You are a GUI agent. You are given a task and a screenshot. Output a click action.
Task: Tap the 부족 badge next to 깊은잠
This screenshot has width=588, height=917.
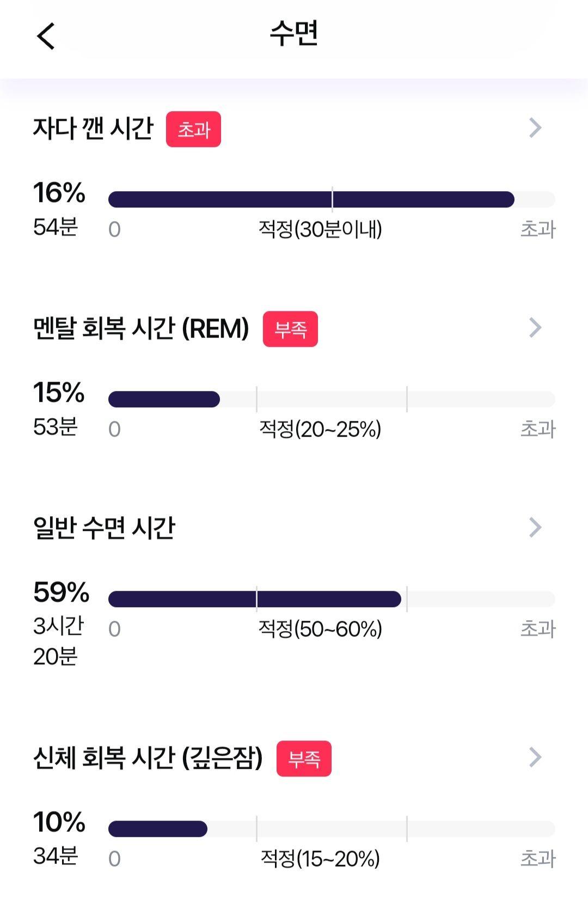[x=304, y=759]
